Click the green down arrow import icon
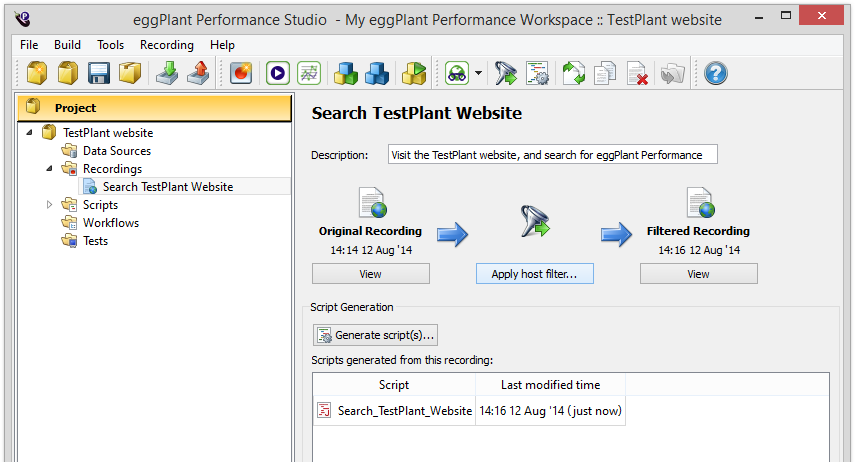Viewport: 856px width, 462px height. [x=165, y=73]
